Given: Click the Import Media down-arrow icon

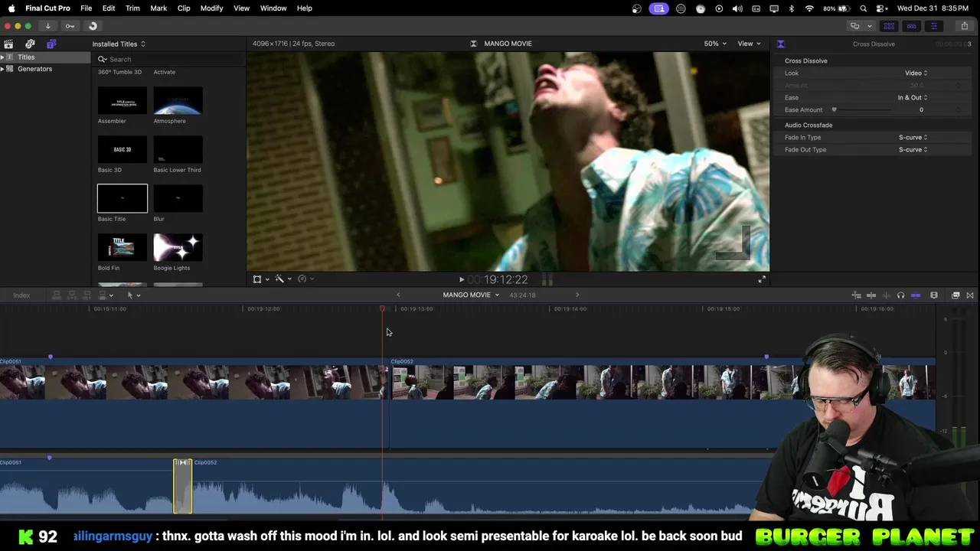Looking at the screenshot, I should point(47,26).
